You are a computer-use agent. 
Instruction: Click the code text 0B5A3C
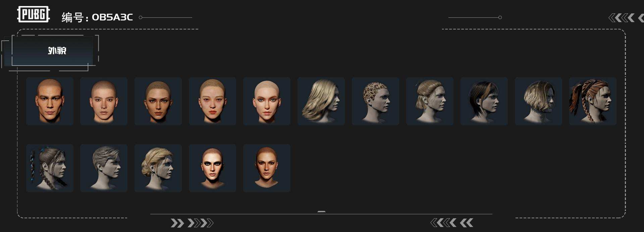click(112, 17)
